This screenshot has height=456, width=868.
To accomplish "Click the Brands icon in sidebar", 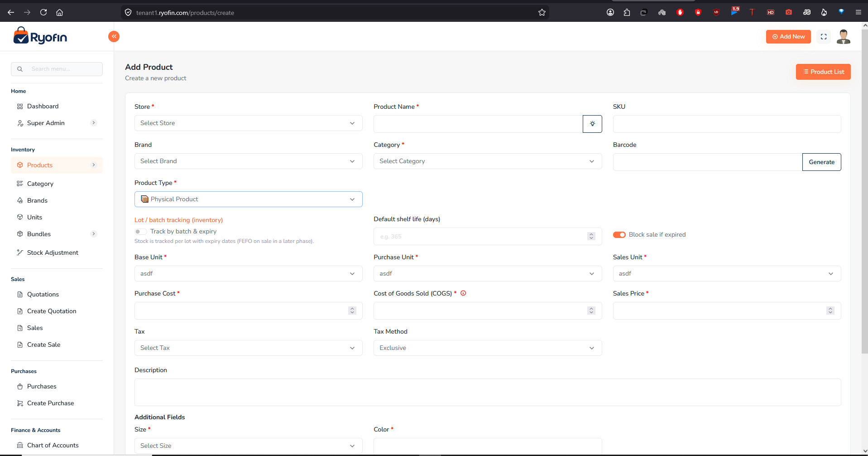I will (x=20, y=200).
